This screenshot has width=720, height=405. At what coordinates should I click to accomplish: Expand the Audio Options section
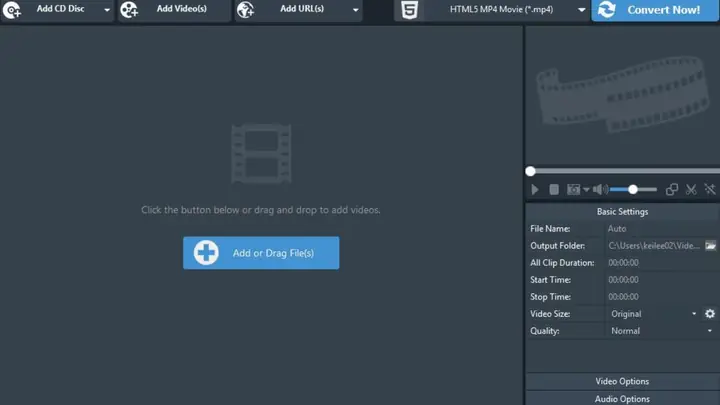(x=623, y=399)
